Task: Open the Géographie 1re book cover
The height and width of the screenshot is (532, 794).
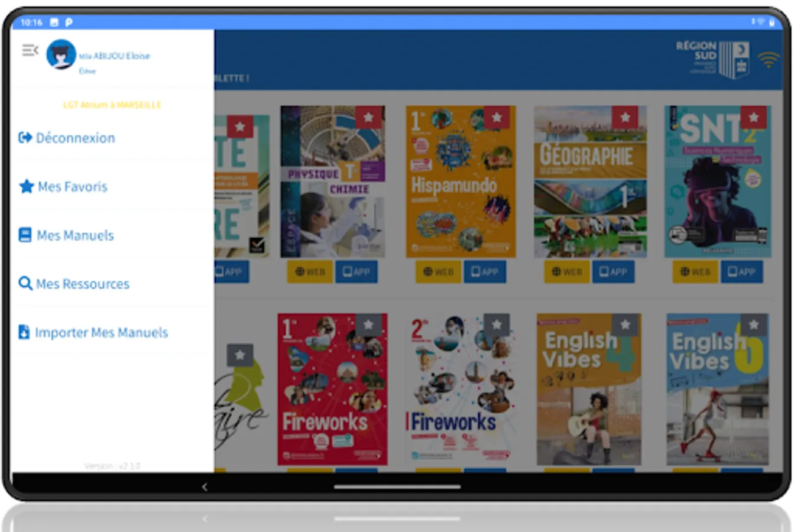Action: (590, 181)
